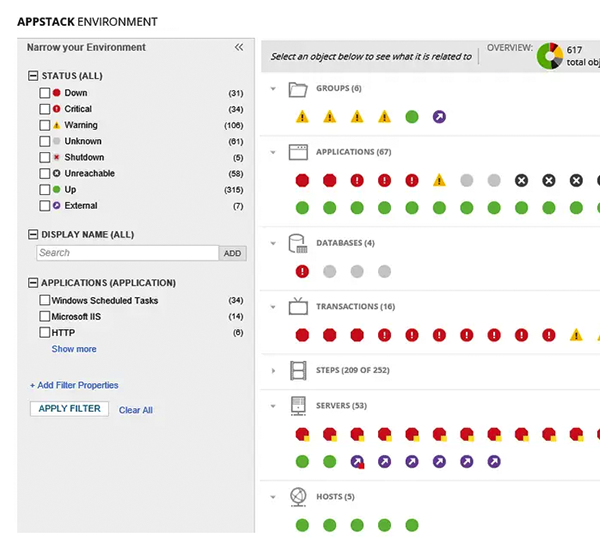
Task: Click the critical status icon under Databases
Action: coord(302,271)
